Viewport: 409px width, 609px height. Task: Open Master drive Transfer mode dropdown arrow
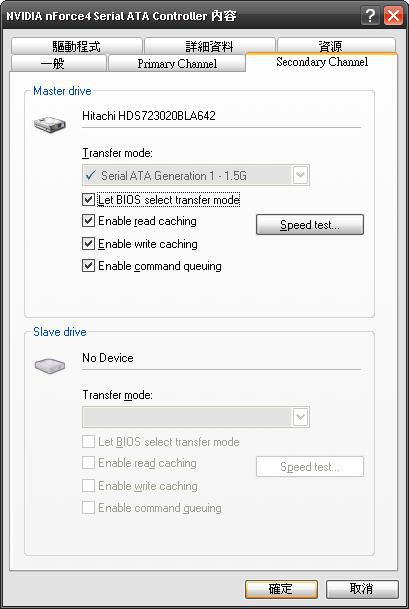pyautogui.click(x=300, y=176)
